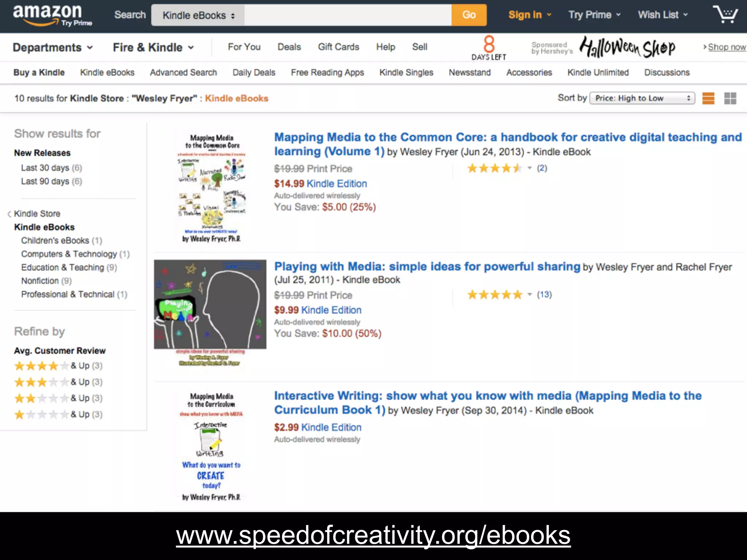The width and height of the screenshot is (747, 560).
Task: Expand the Wish List menu
Action: click(x=663, y=15)
